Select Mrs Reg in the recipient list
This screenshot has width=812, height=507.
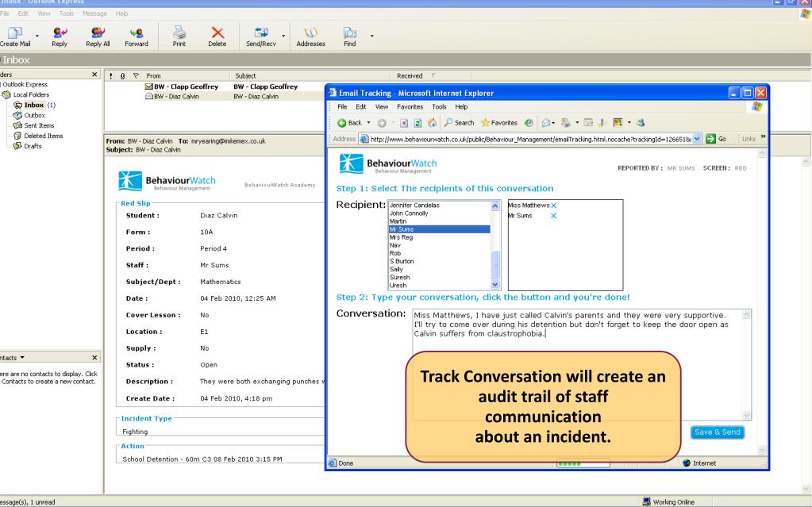pyautogui.click(x=439, y=237)
